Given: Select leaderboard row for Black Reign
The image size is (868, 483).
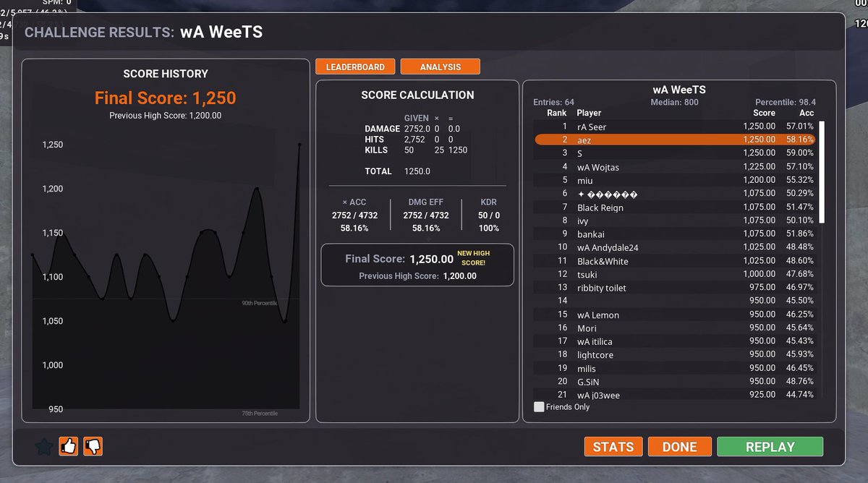Looking at the screenshot, I should [674, 208].
